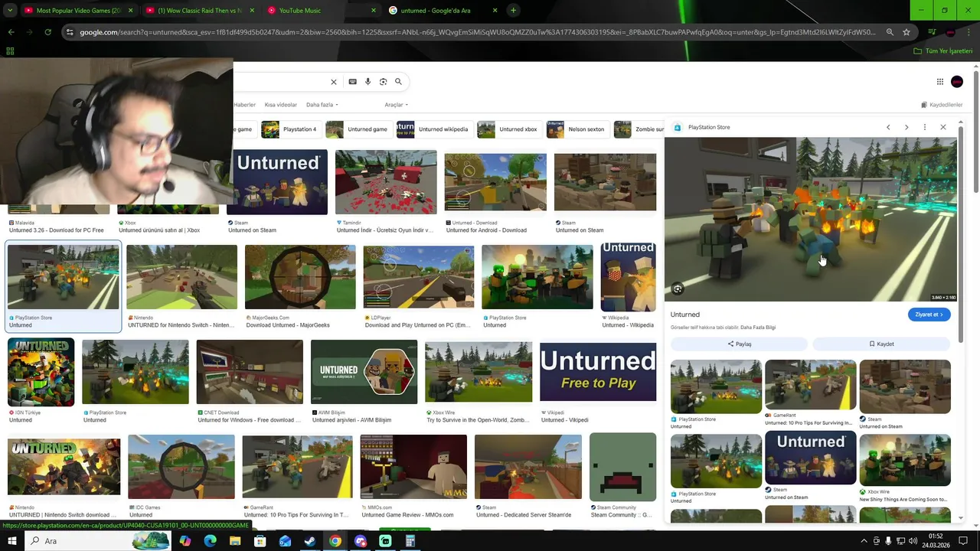This screenshot has height=551, width=980.
Task: Select the Unturned xbox filter chip
Action: [x=508, y=129]
